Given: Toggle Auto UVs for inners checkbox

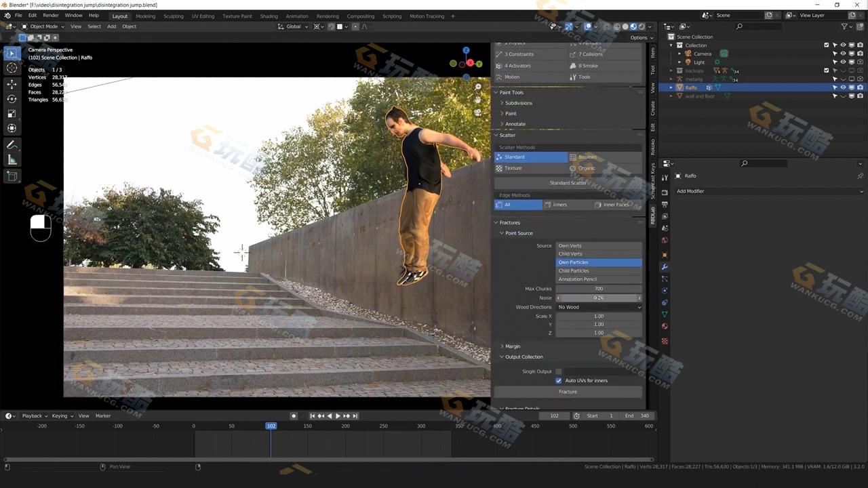Looking at the screenshot, I should [559, 380].
